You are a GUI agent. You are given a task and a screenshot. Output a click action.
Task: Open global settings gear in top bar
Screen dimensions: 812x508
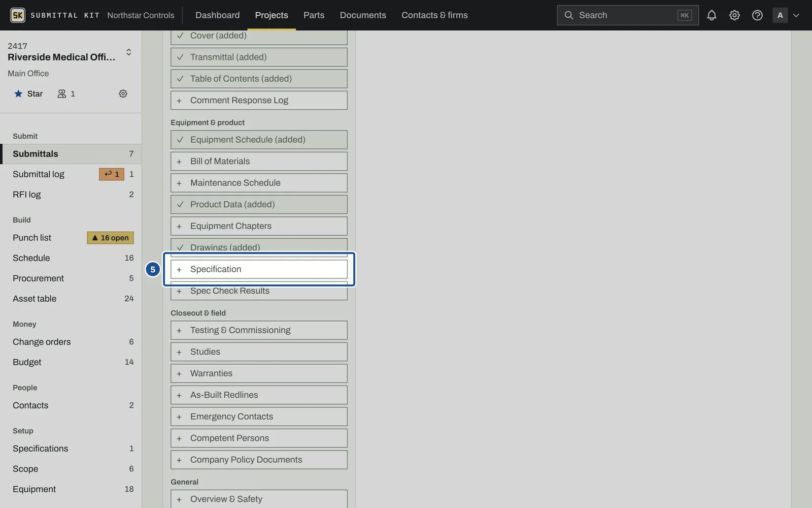click(x=734, y=15)
